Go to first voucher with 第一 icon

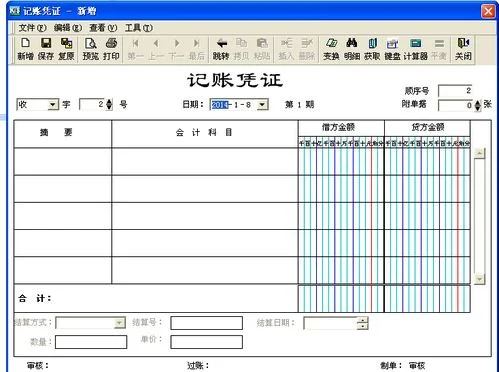pyautogui.click(x=135, y=49)
